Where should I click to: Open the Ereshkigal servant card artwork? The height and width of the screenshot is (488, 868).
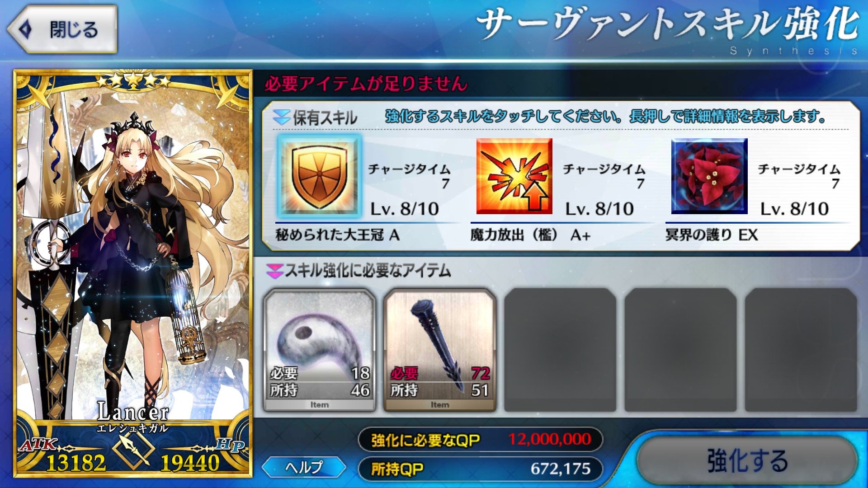tap(133, 274)
